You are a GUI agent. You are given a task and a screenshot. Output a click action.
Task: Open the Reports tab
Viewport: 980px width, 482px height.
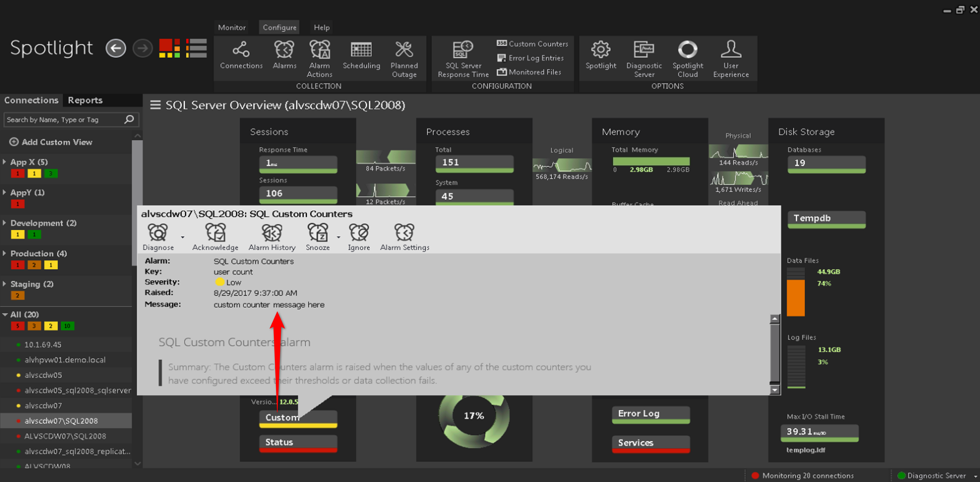click(85, 100)
